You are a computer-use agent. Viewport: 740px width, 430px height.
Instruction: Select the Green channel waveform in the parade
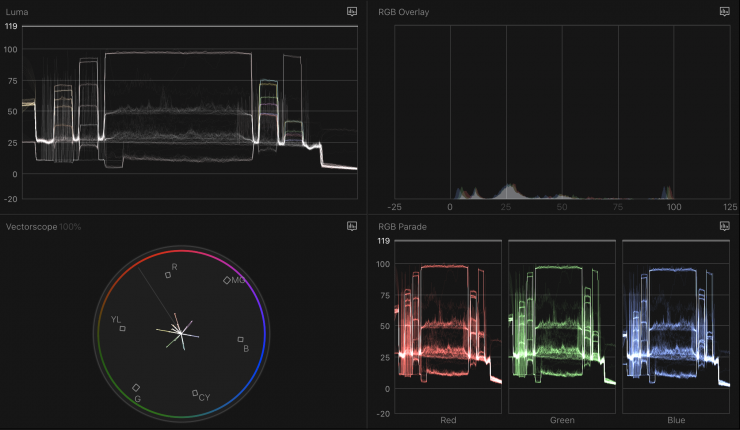tap(560, 325)
